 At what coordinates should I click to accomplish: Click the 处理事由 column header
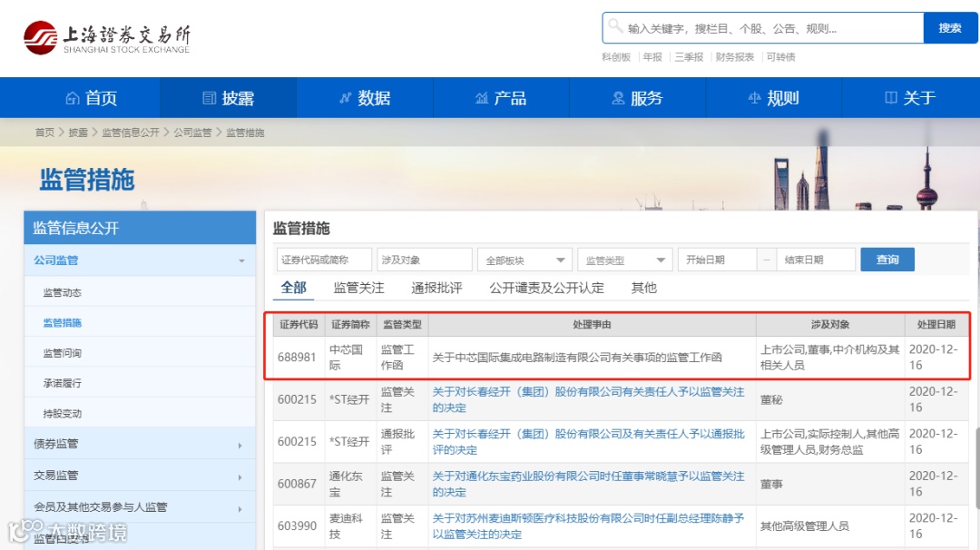click(x=592, y=325)
